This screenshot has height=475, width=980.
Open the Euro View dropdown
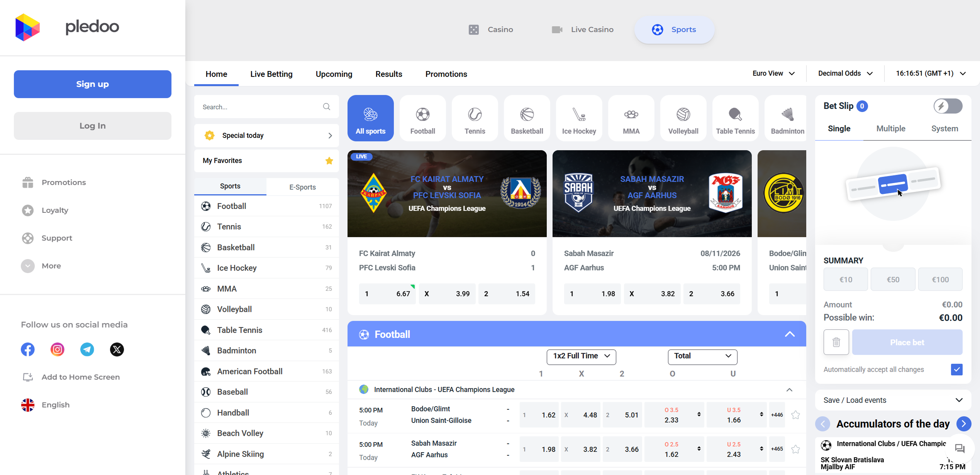click(774, 73)
